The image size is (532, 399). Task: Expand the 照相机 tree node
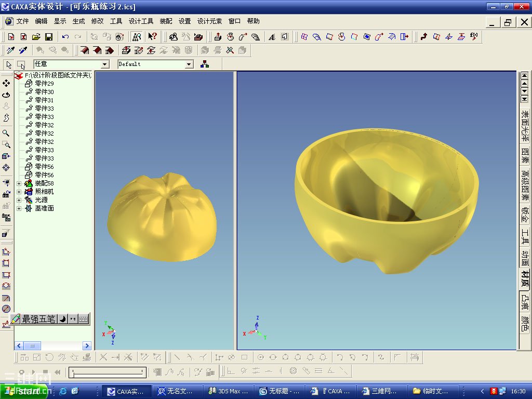19,192
